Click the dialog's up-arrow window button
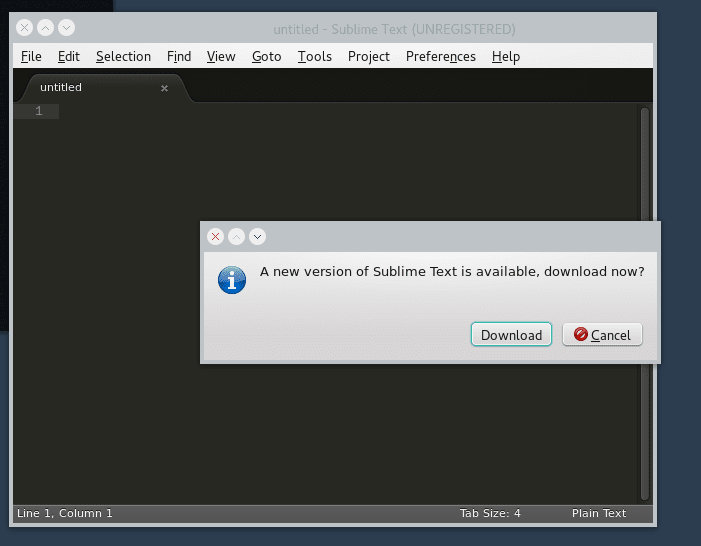 pyautogui.click(x=236, y=237)
